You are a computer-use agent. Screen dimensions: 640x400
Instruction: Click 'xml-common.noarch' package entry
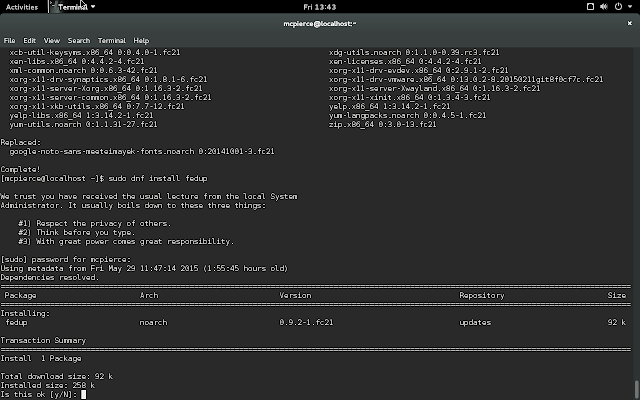coord(83,70)
